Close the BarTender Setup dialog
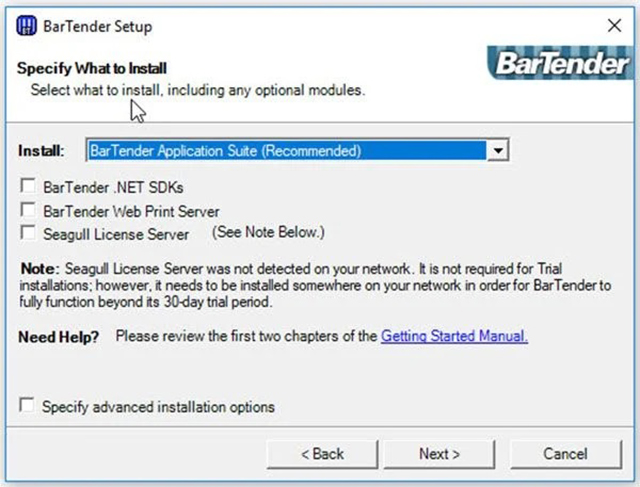 click(614, 26)
